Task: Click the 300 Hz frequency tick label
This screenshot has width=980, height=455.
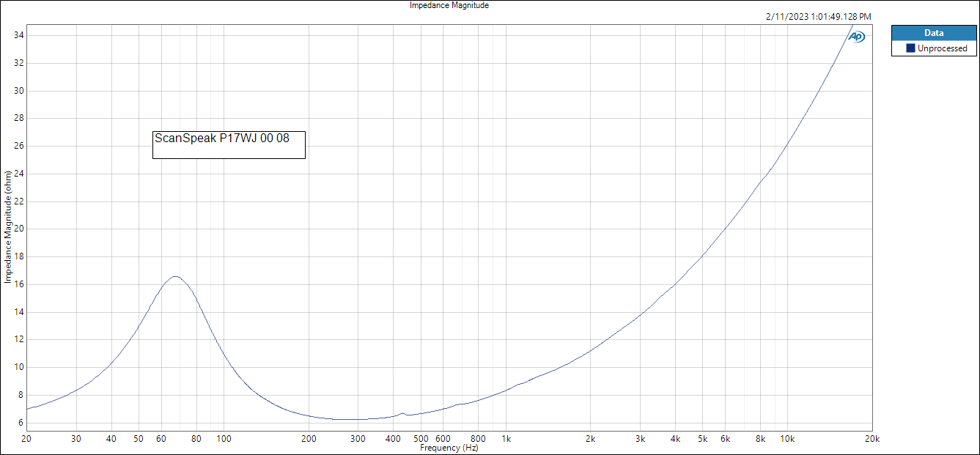Action: click(358, 439)
